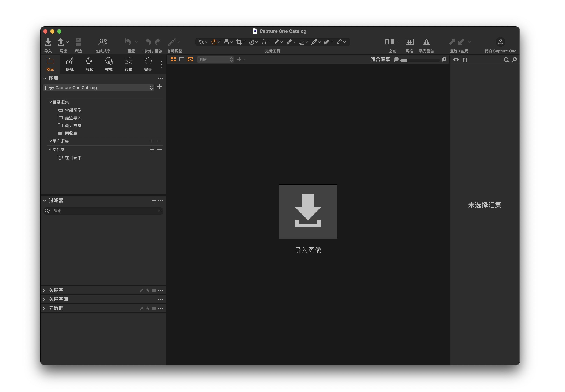Switch to the 图库 tool tab

coord(50,64)
